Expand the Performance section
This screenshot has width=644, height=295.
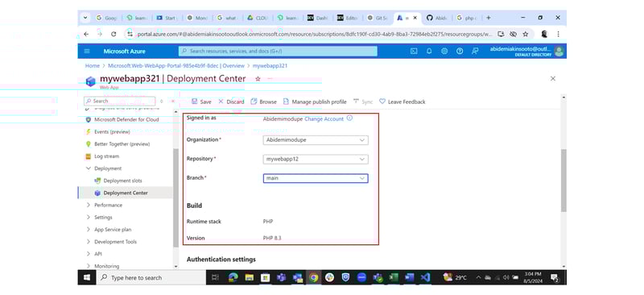click(89, 205)
